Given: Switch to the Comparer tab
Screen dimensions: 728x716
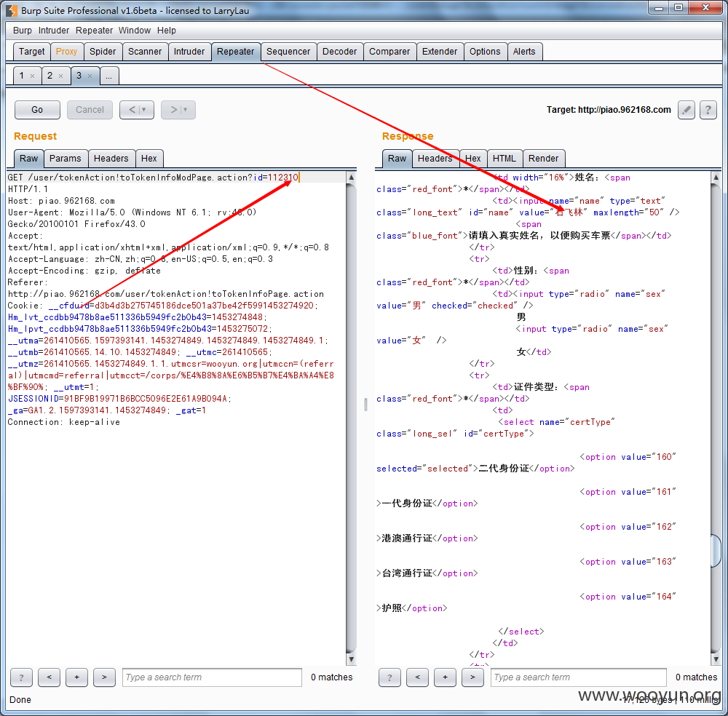Looking at the screenshot, I should pos(389,52).
